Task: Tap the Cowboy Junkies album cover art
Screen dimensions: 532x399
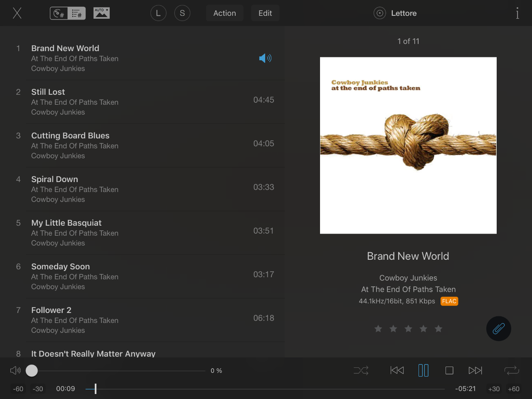Action: pyautogui.click(x=408, y=145)
